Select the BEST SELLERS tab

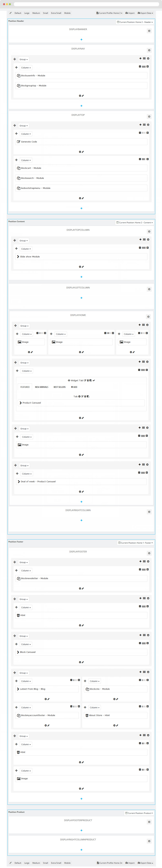(60, 387)
